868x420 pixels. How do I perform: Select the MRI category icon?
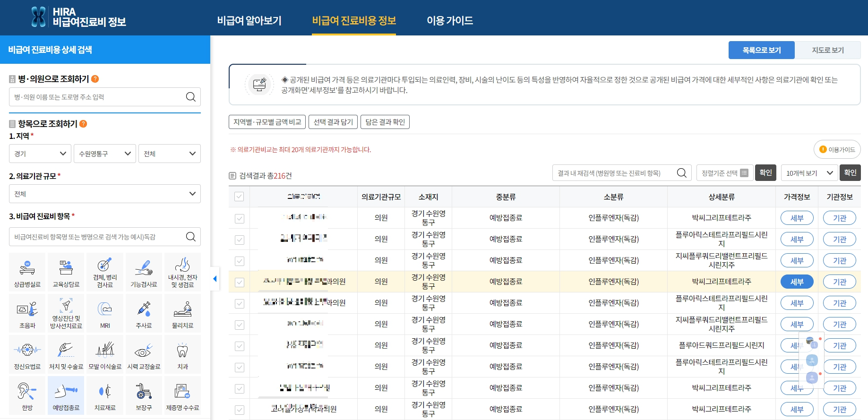coord(105,313)
